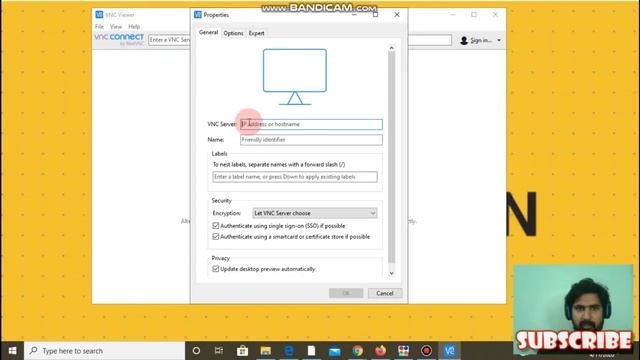Open the Windows Start menu
Viewport: 640px width, 360px height.
click(x=12, y=351)
